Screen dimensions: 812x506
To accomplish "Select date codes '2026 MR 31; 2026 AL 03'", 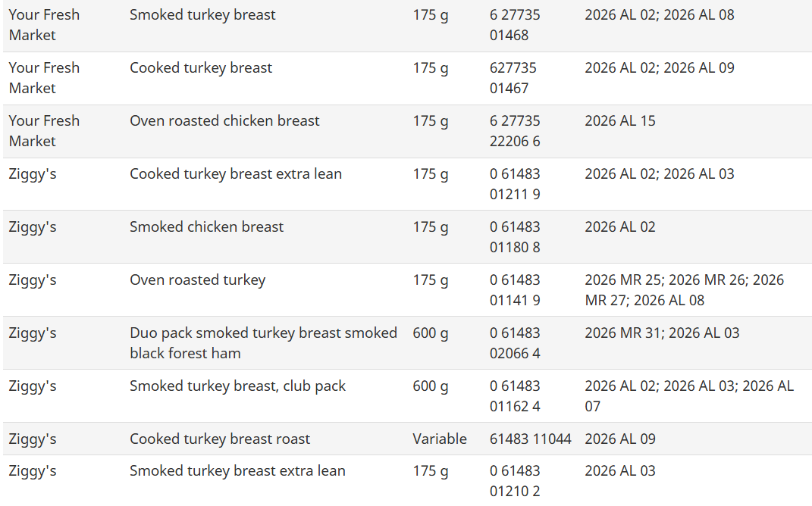I will pos(662,333).
